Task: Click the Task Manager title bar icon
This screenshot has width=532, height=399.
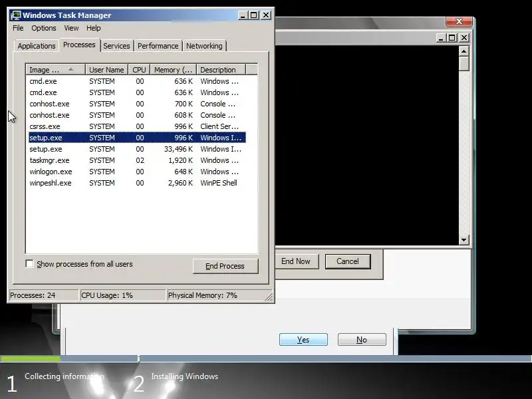Action: tap(15, 15)
